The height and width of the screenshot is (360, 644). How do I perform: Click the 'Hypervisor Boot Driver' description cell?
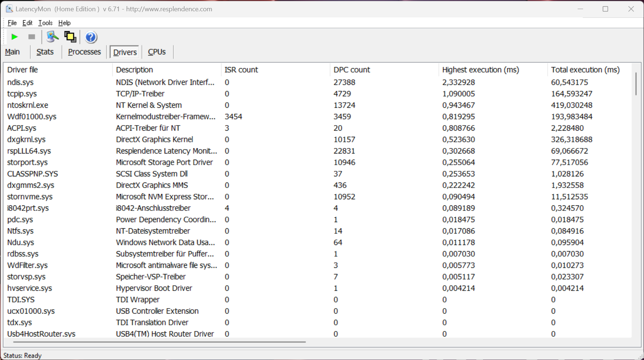[x=154, y=288]
